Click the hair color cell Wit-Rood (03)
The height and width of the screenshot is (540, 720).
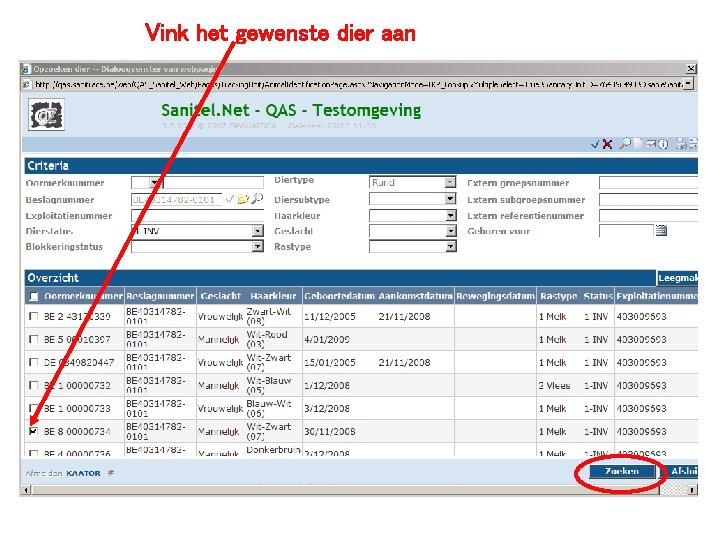click(x=267, y=339)
